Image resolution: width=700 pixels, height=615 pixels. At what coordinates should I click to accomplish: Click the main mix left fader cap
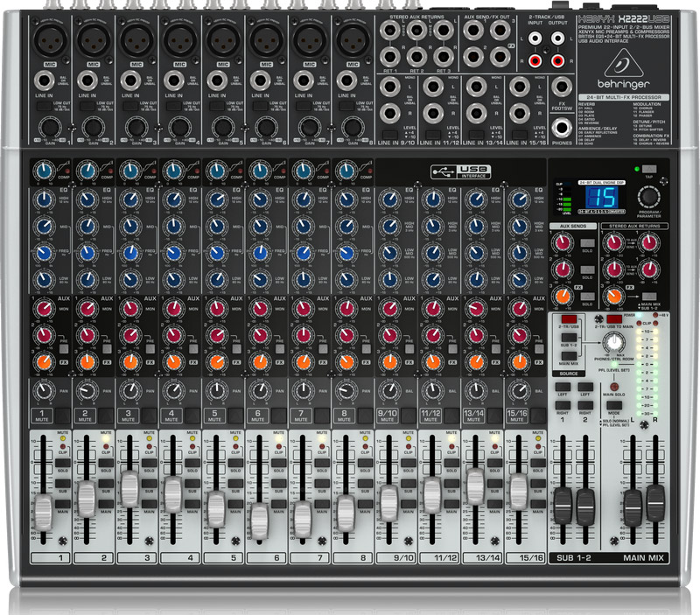point(633,507)
